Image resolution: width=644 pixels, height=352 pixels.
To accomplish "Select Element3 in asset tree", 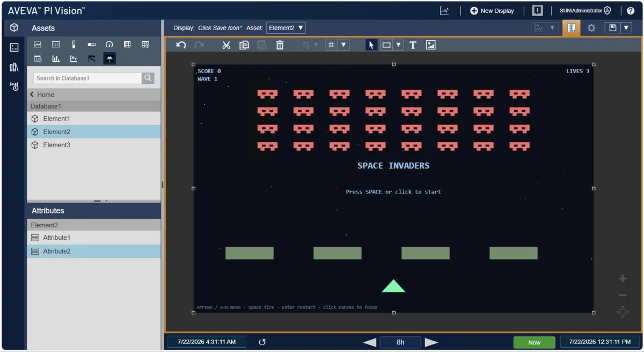I will (94, 145).
